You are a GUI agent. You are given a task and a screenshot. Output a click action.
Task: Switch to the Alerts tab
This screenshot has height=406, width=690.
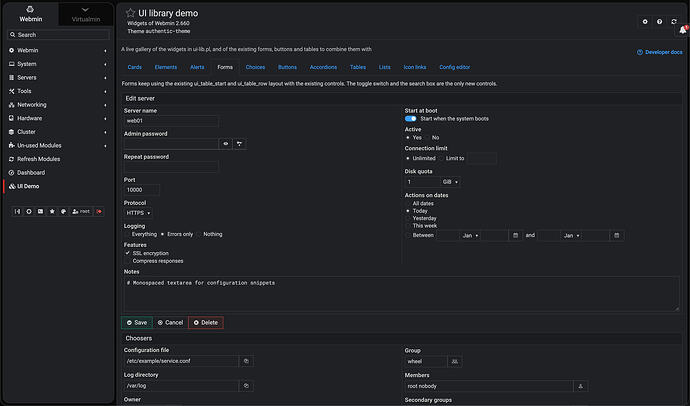pos(197,67)
